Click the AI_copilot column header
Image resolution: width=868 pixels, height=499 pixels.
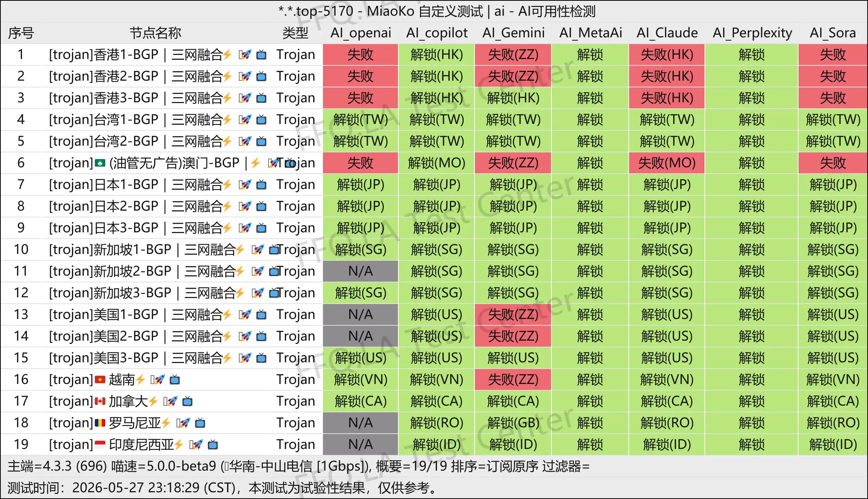click(437, 33)
